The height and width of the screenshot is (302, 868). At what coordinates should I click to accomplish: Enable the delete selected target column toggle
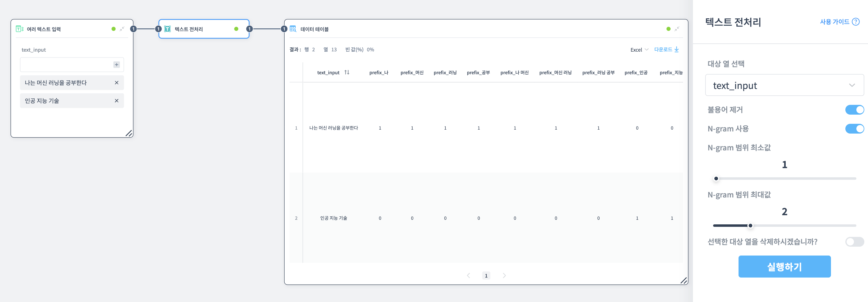[854, 242]
